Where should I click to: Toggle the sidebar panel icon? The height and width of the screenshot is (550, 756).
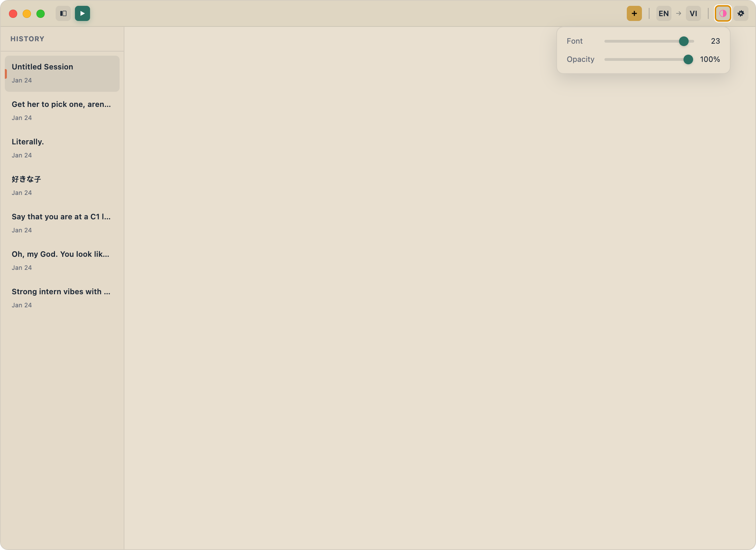(x=63, y=13)
